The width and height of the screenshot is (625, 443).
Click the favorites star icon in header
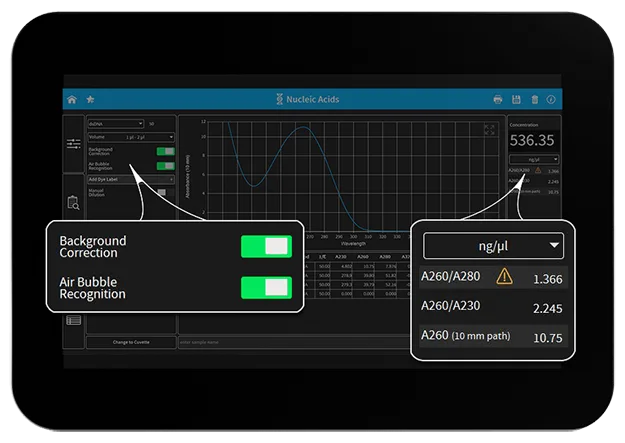90,99
